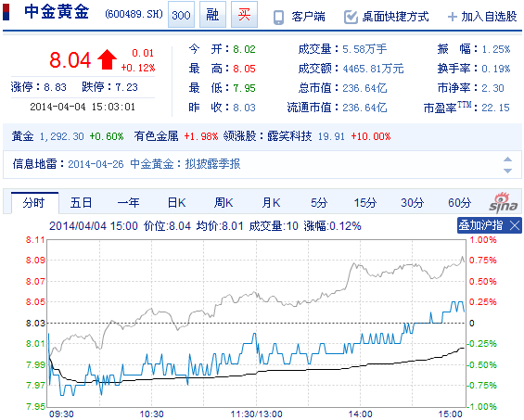Image resolution: width=524 pixels, height=420 pixels.
Task: Click the red 买 buy button
Action: pos(244,15)
